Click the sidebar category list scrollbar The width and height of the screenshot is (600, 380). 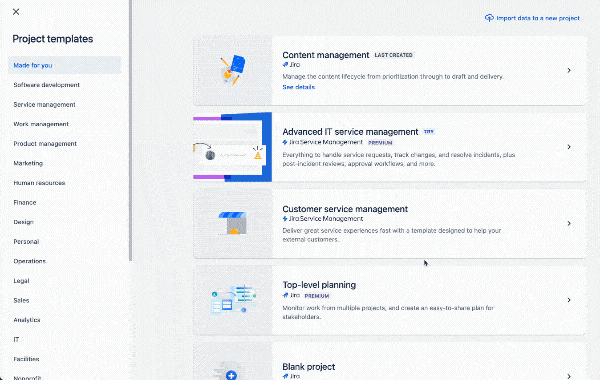[130, 130]
